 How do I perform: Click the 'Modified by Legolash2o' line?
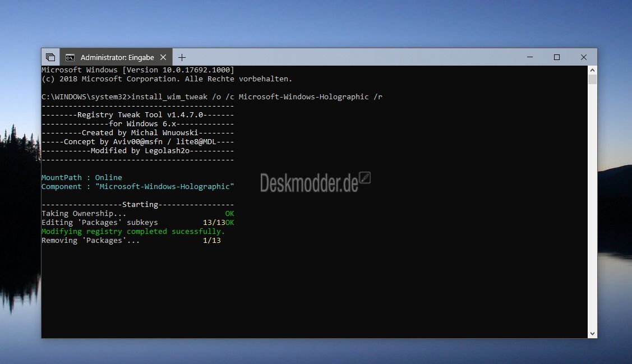click(x=138, y=151)
